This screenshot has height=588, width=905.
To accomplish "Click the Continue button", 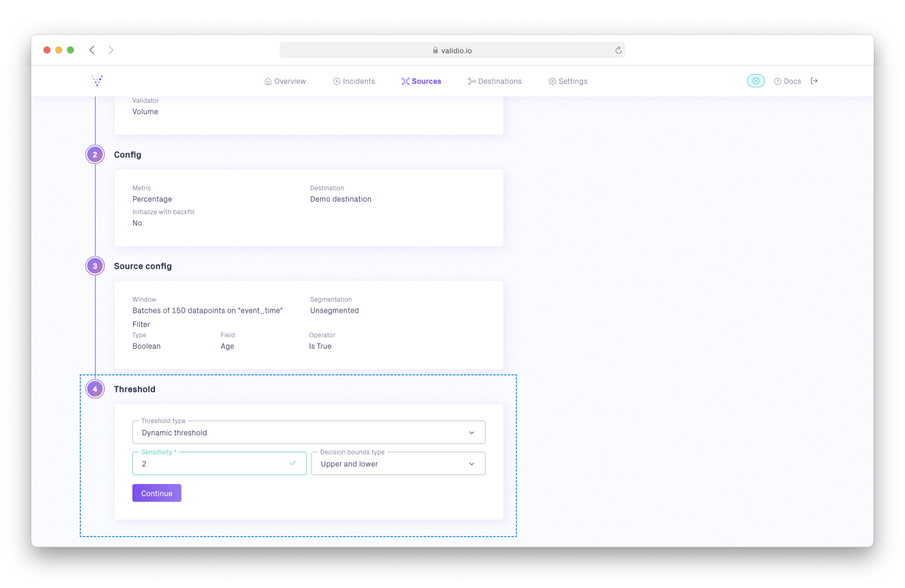I will click(x=157, y=493).
